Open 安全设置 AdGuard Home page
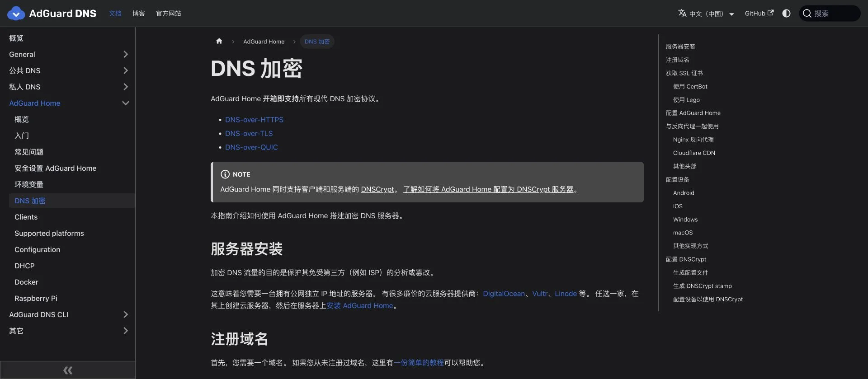 click(x=56, y=168)
